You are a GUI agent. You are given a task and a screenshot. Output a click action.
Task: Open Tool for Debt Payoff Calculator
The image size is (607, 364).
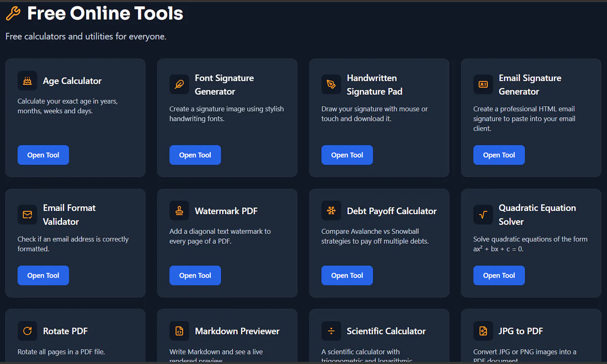tap(347, 275)
